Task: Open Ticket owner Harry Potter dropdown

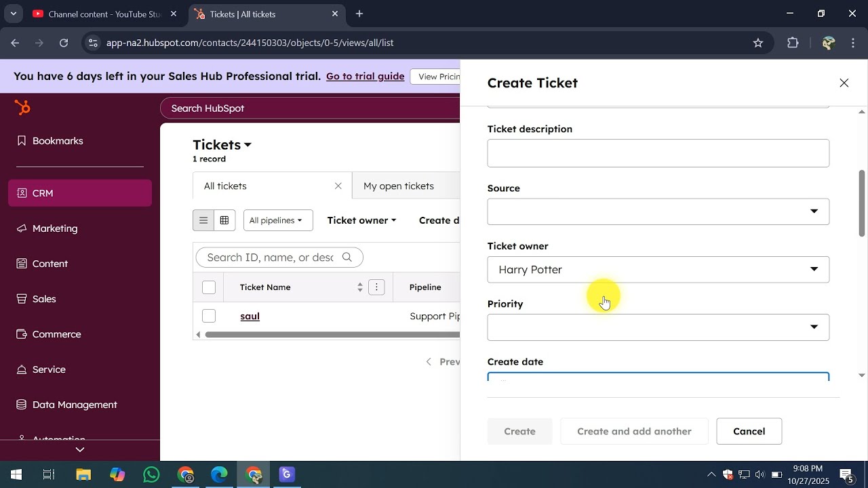Action: pos(658,270)
